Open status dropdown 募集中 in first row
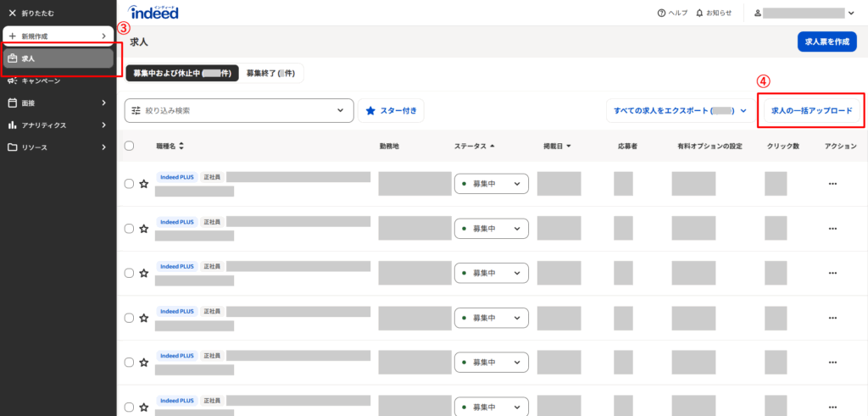 tap(491, 184)
